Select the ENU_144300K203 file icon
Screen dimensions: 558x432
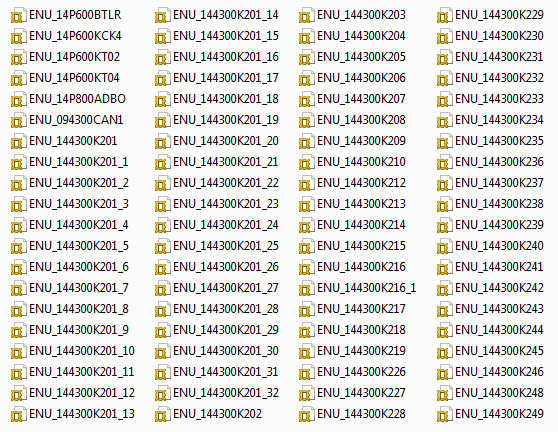306,16
